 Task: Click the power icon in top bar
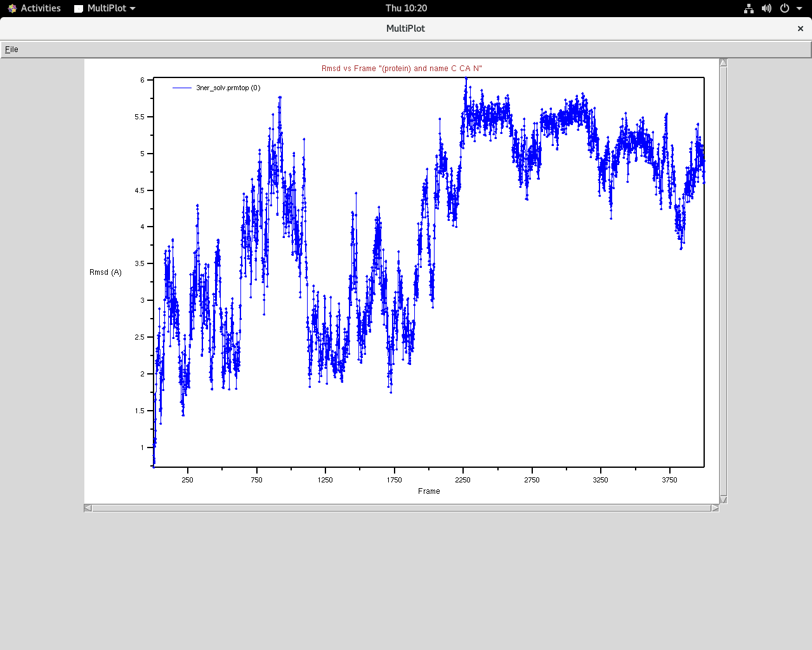(x=785, y=8)
